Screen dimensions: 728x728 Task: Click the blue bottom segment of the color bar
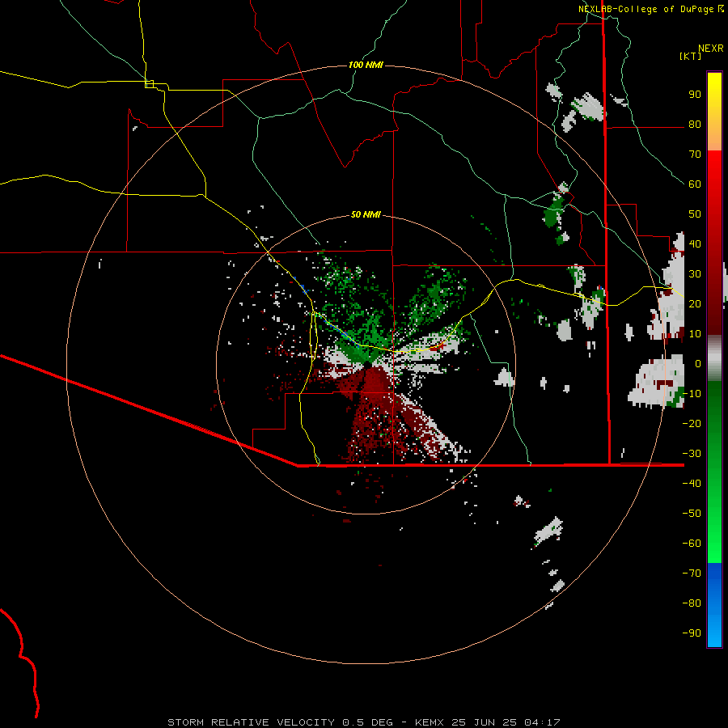pos(714,605)
